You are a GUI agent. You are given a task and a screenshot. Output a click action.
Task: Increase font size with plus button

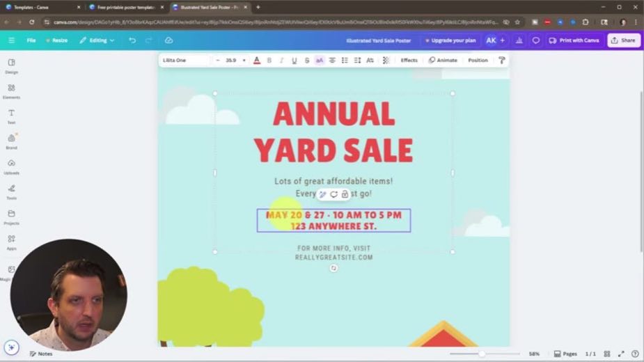244,61
